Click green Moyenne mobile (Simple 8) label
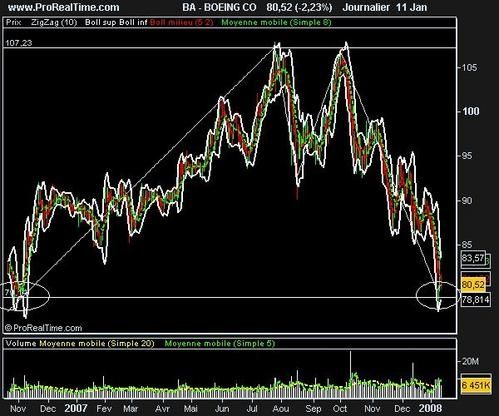This screenshot has width=499, height=416. (x=276, y=22)
